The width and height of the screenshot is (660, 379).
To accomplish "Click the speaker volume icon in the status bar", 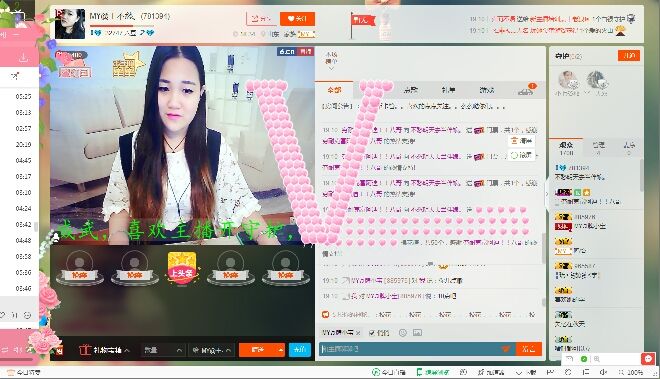I will tap(604, 372).
